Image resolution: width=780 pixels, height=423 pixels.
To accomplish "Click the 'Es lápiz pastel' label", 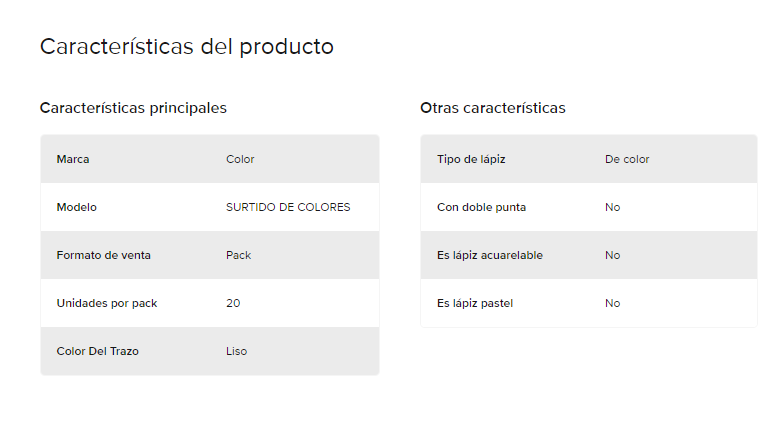I will click(475, 304).
